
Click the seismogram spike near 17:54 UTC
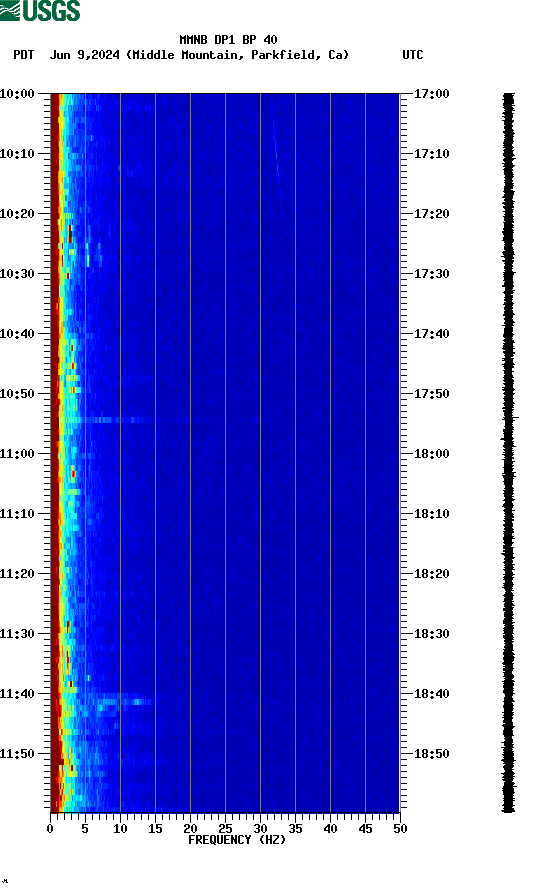pos(511,418)
